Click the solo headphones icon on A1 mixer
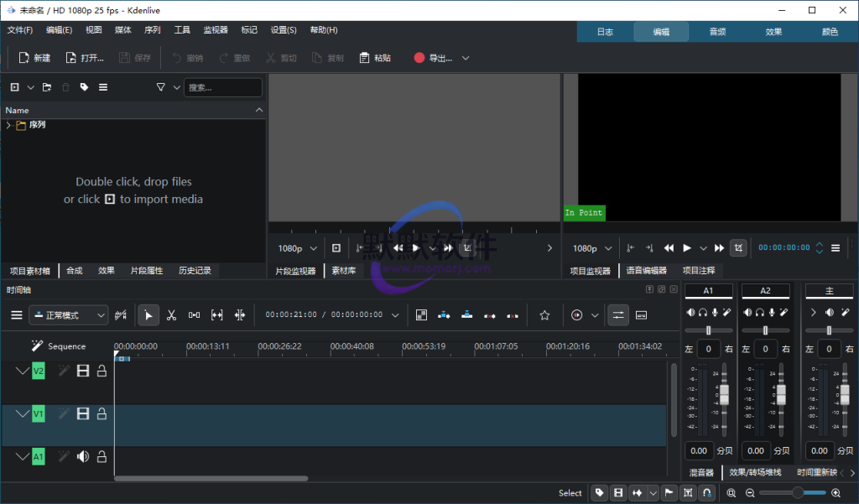This screenshot has width=859, height=504. click(x=702, y=312)
